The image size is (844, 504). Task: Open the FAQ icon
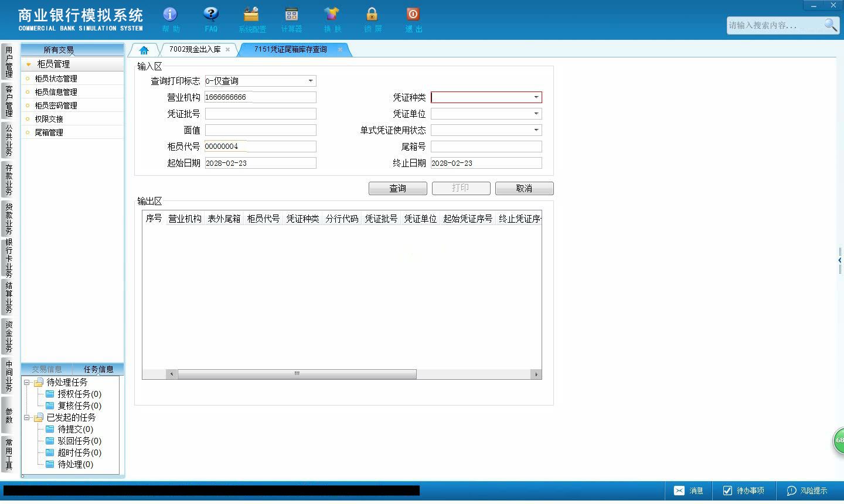click(210, 15)
